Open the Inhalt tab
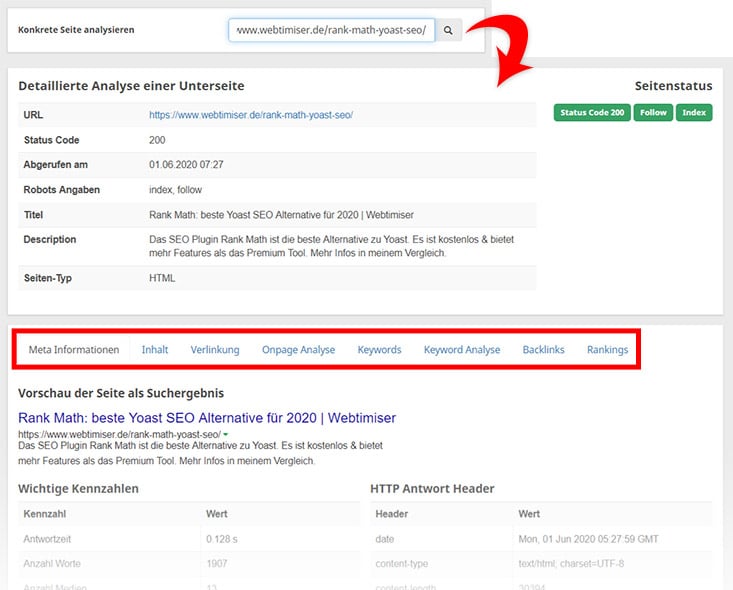733x590 pixels. 155,350
